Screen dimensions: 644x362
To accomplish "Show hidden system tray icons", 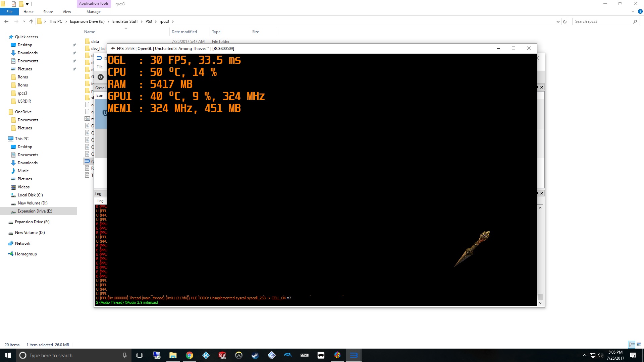I will pos(585,355).
